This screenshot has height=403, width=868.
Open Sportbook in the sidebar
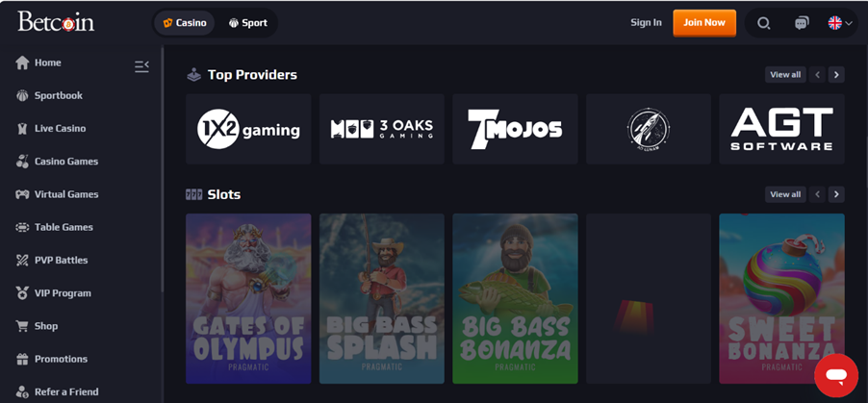pos(58,96)
